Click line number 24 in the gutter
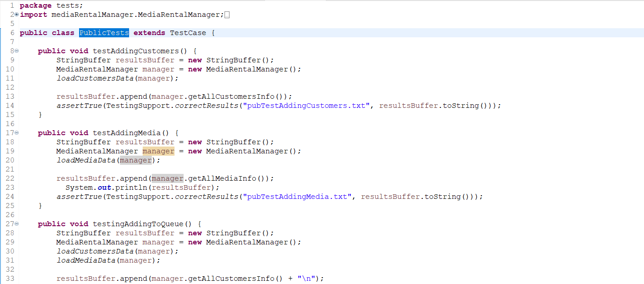Image resolution: width=644 pixels, height=284 pixels. (x=10, y=197)
